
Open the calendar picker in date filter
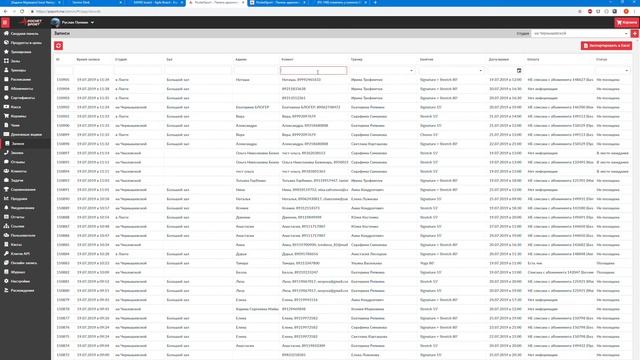(519, 71)
